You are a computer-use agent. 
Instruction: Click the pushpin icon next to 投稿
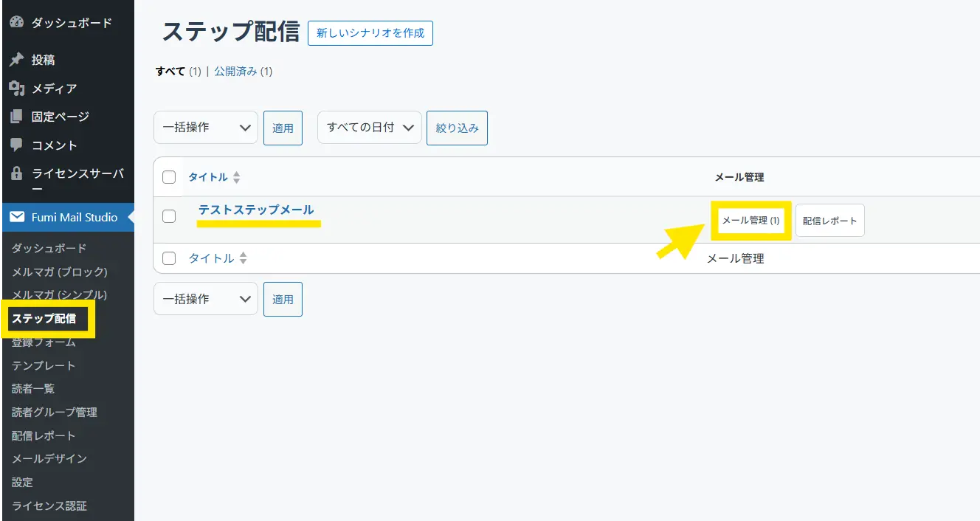point(16,60)
